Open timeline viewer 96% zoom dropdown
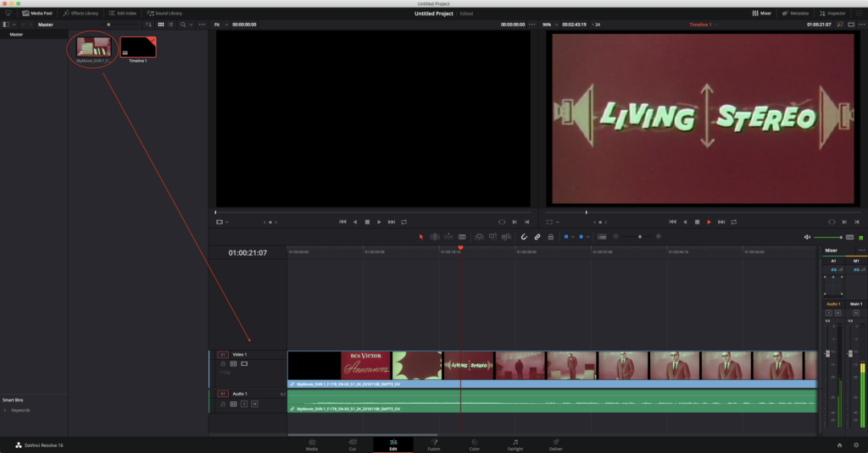The image size is (868, 453). click(x=549, y=25)
